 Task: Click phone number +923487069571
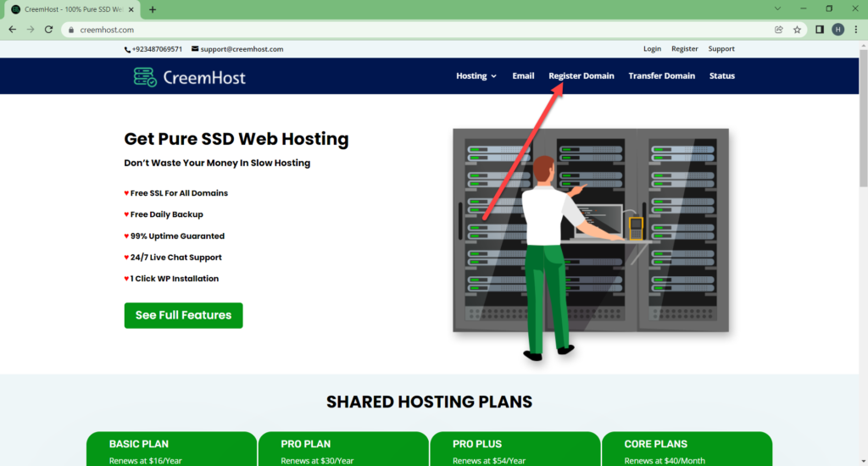pyautogui.click(x=157, y=49)
